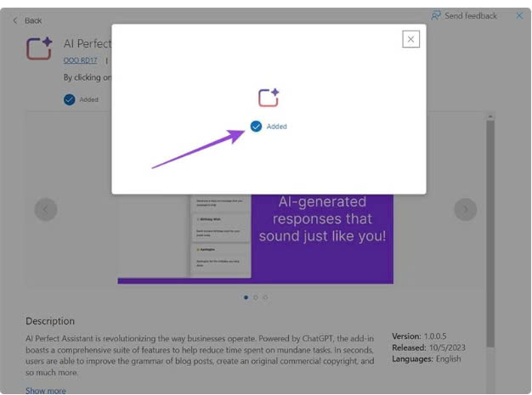Select the second carousel page dot

[x=256, y=297]
